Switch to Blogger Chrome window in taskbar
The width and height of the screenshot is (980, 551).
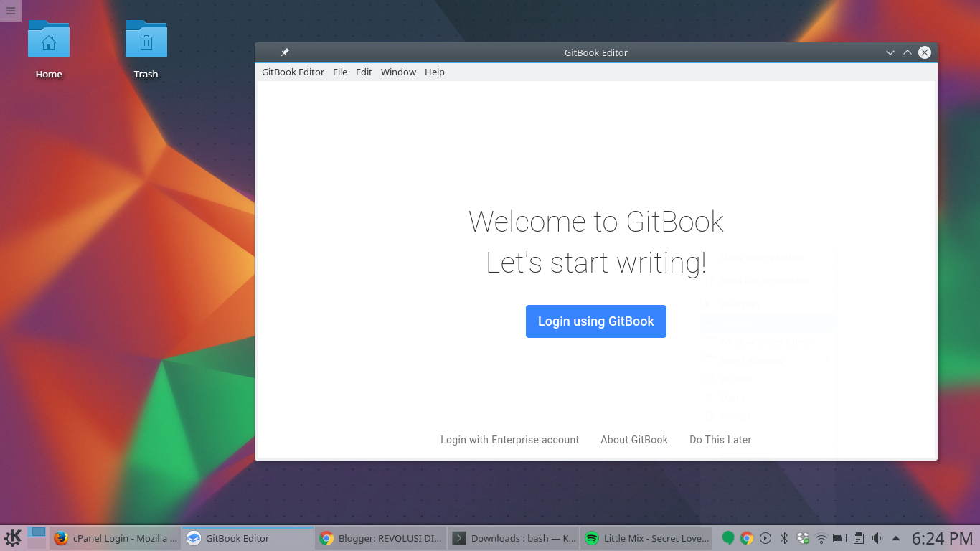coord(381,538)
